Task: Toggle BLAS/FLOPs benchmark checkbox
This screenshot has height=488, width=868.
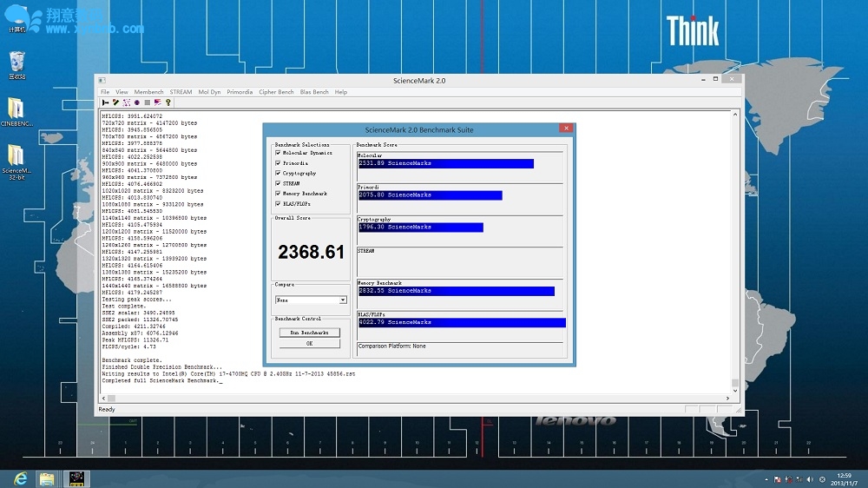Action: tap(278, 203)
